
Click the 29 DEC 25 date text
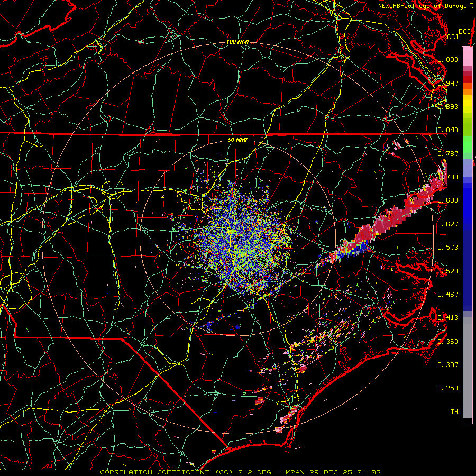tap(331, 472)
